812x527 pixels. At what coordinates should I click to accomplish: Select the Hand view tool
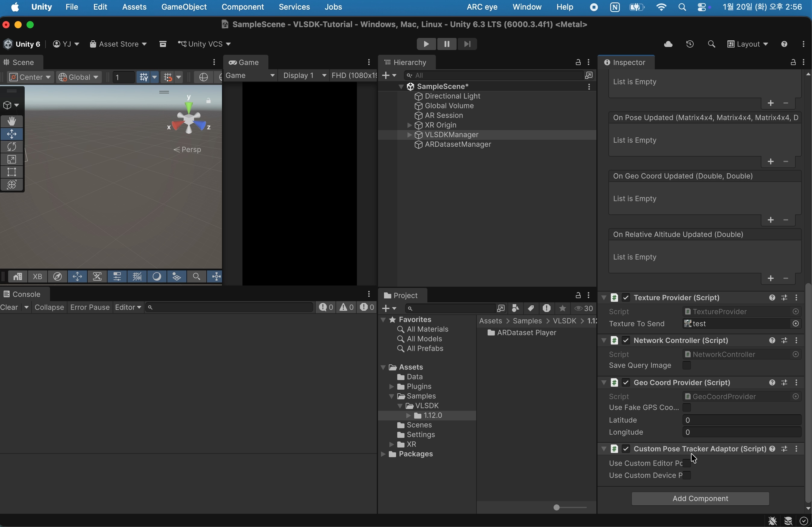coord(12,121)
